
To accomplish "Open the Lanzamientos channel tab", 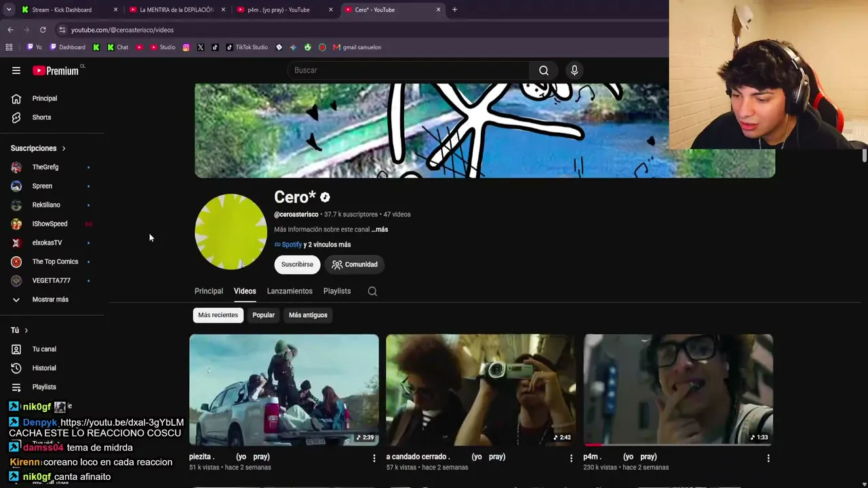I will pos(290,291).
